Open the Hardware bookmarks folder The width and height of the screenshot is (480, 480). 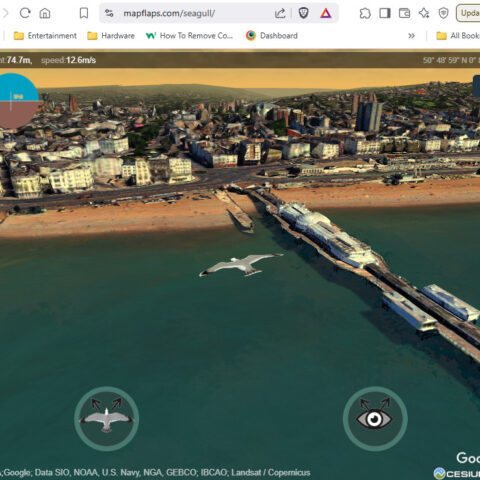[x=111, y=36]
